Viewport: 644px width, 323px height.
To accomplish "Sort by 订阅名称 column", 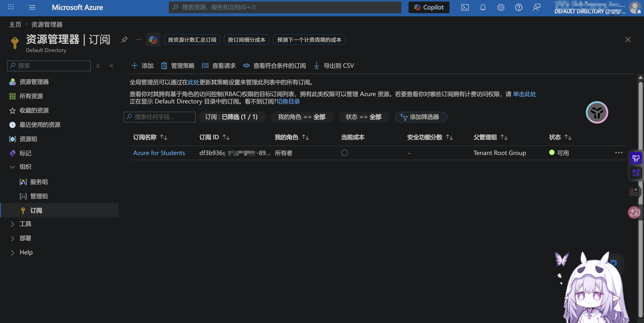I will [150, 137].
